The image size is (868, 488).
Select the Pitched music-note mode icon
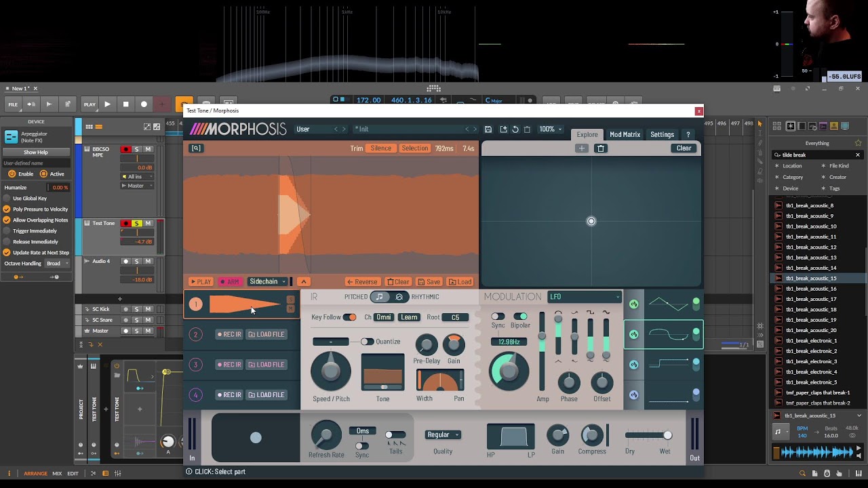(x=379, y=297)
